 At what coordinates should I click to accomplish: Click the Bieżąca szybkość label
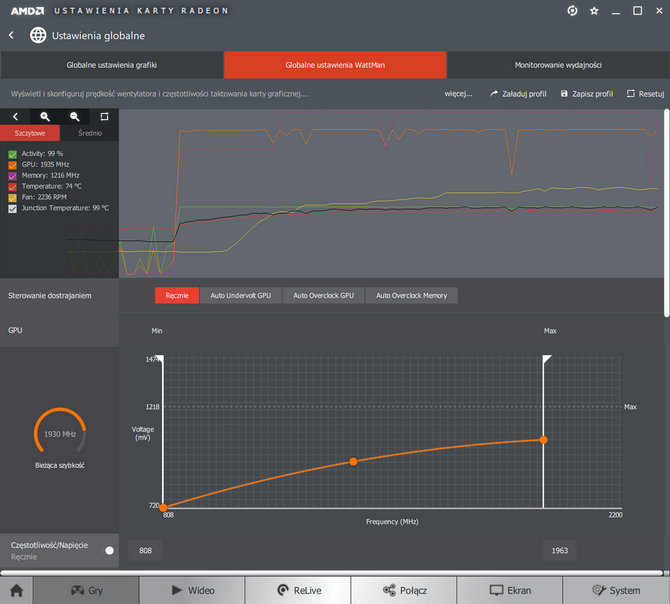(60, 465)
